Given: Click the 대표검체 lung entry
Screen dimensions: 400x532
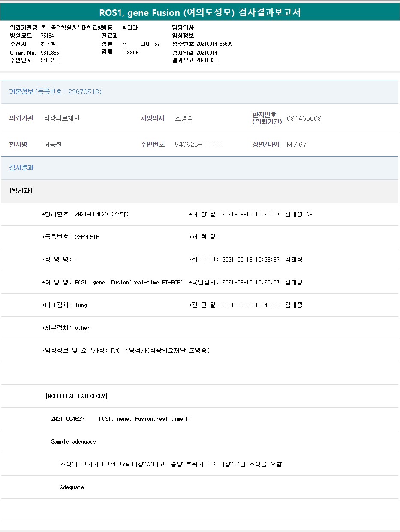Looking at the screenshot, I should click(65, 305).
